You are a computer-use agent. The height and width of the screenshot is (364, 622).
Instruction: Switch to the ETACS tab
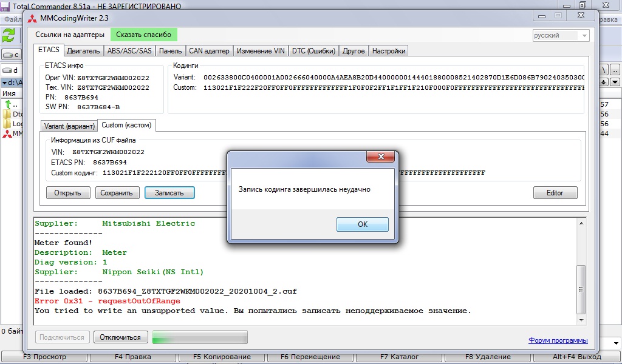click(49, 50)
